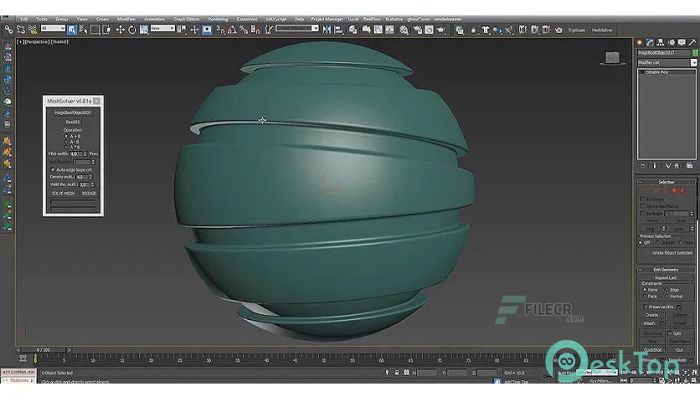Open the Hierarchy command panel tab

(661, 42)
